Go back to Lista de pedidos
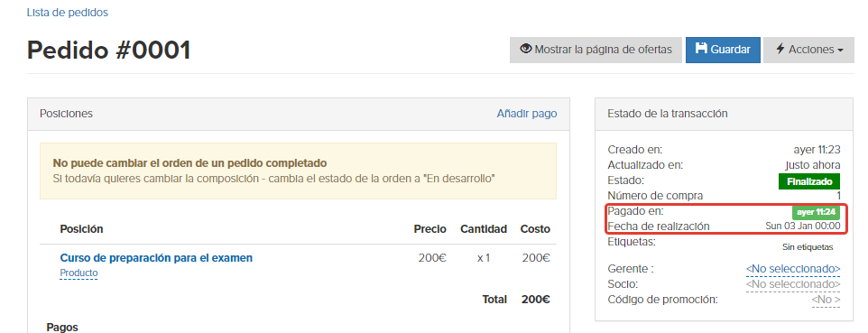The height and width of the screenshot is (333, 868). click(68, 13)
